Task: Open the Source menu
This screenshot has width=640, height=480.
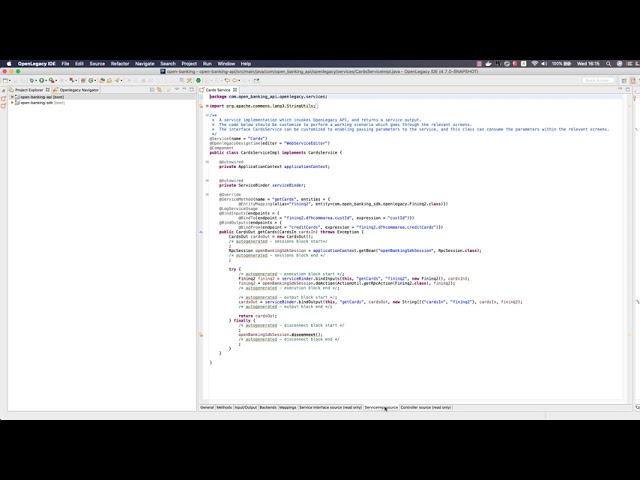Action: click(97, 64)
